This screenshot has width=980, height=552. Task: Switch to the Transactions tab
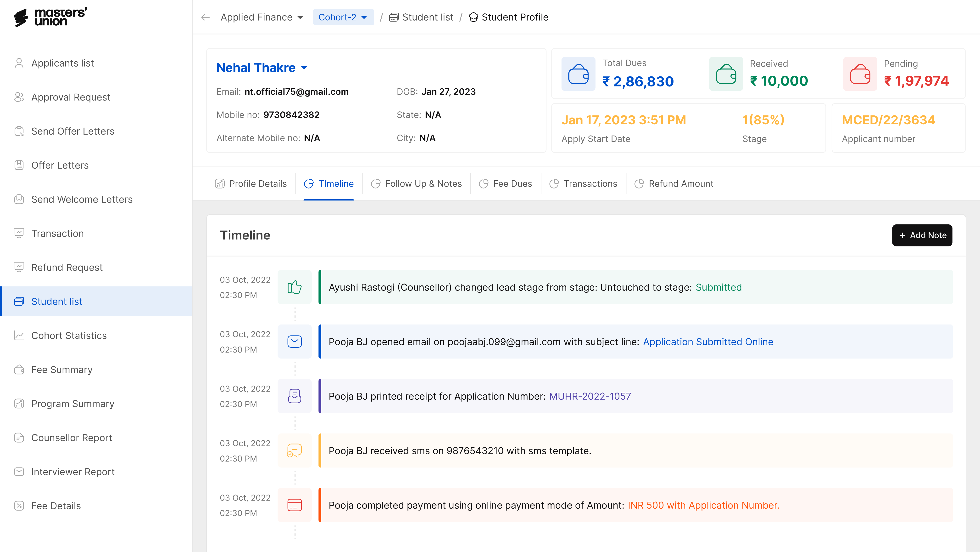coord(583,183)
